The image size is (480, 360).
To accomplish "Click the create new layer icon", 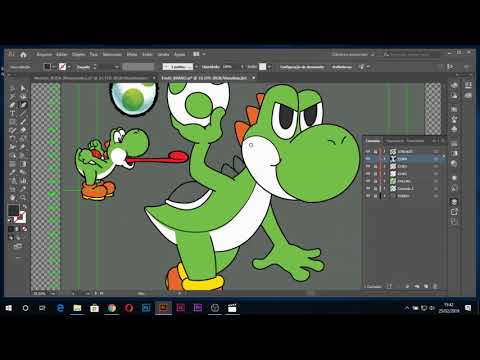I will point(426,286).
